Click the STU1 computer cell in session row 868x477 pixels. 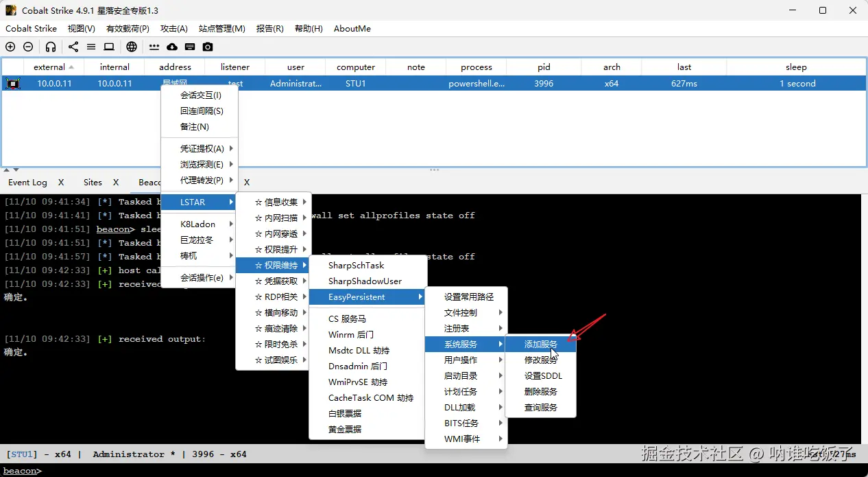coord(356,84)
